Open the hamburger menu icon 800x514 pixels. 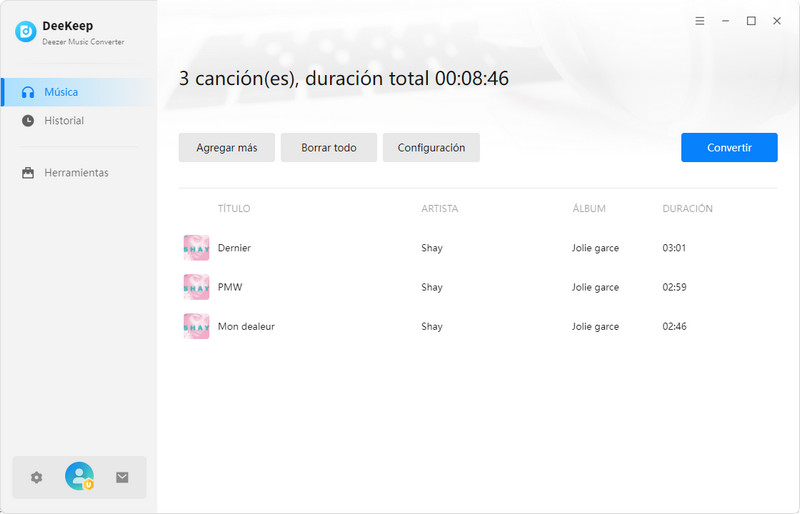tap(700, 21)
